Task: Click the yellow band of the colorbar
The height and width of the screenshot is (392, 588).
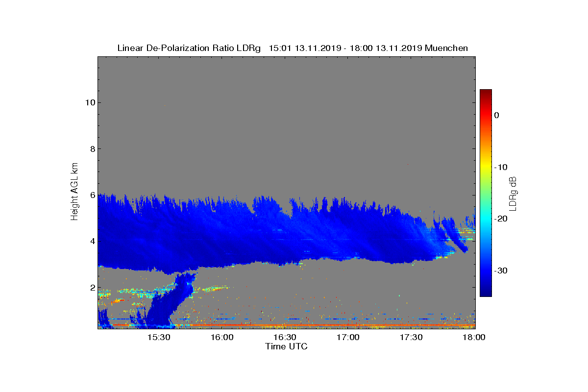Action: coord(486,167)
